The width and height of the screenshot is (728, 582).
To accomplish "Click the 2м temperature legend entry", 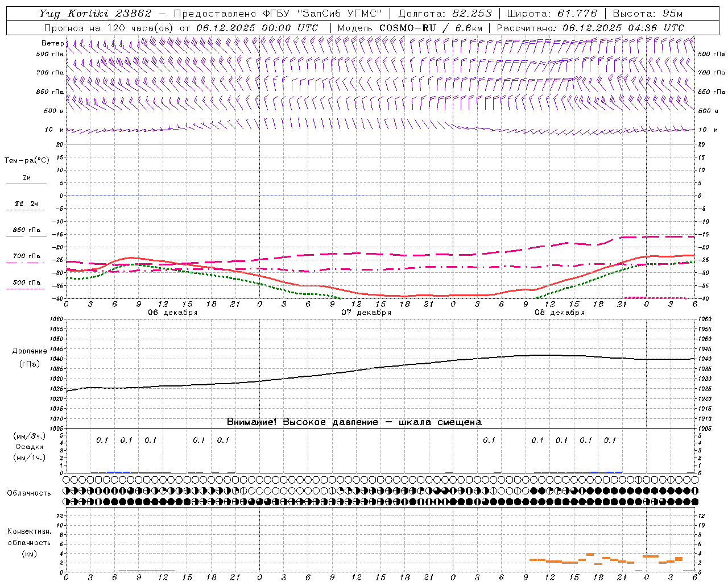I will tap(27, 177).
